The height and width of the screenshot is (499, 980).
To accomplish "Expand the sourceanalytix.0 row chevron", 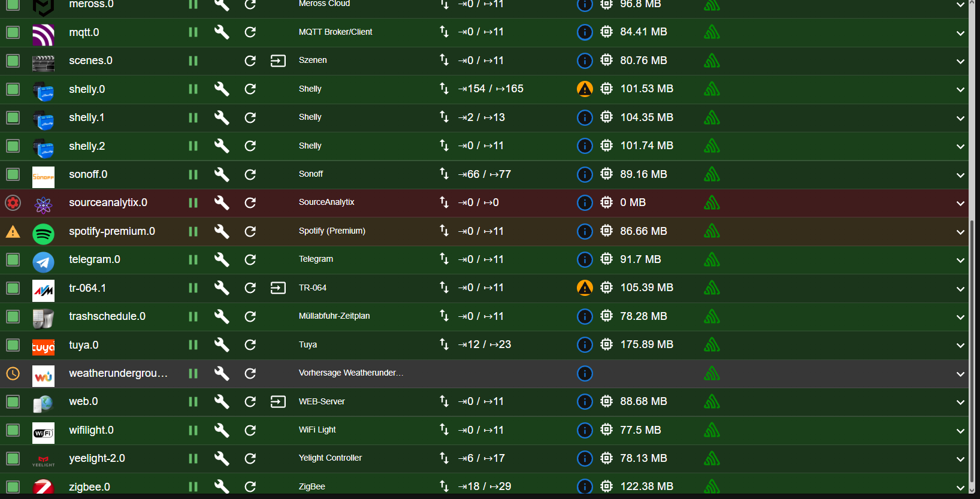I will pyautogui.click(x=960, y=204).
